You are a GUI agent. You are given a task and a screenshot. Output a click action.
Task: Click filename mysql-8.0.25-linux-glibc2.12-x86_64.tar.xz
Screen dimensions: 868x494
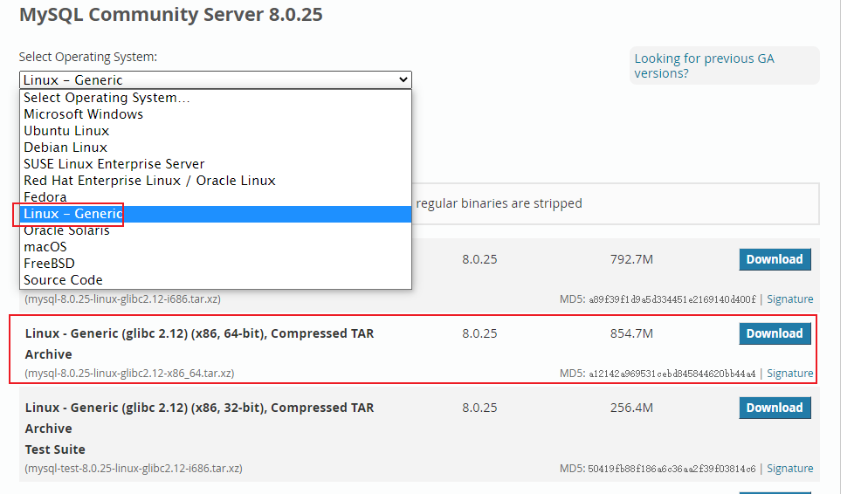[129, 374]
